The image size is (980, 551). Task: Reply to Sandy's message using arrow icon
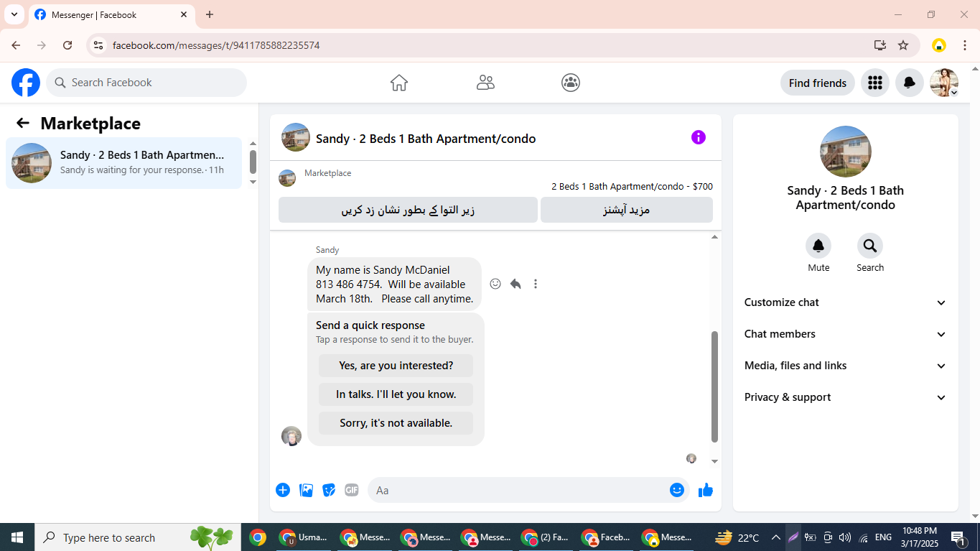point(515,284)
